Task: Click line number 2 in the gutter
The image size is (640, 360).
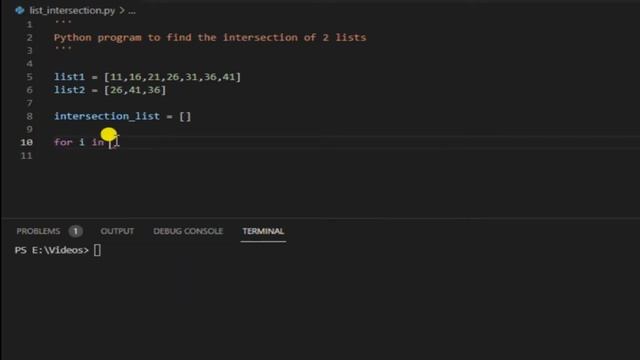Action: (x=29, y=38)
